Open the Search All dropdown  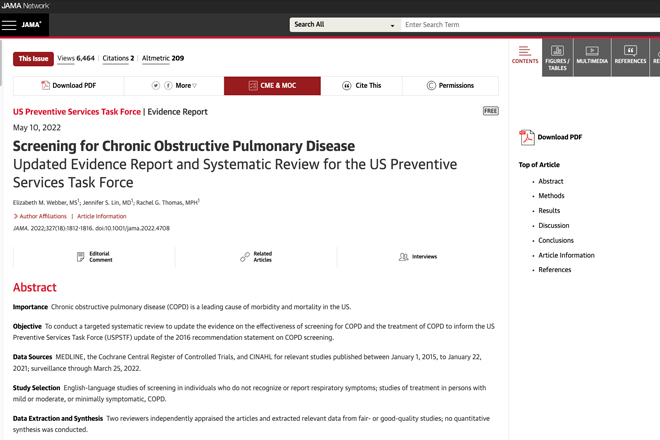coord(345,25)
